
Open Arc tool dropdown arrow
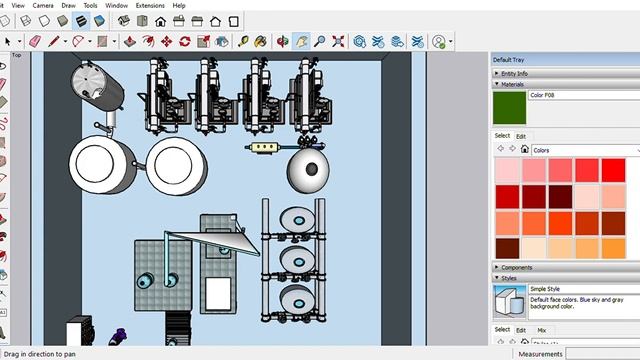tap(90, 41)
